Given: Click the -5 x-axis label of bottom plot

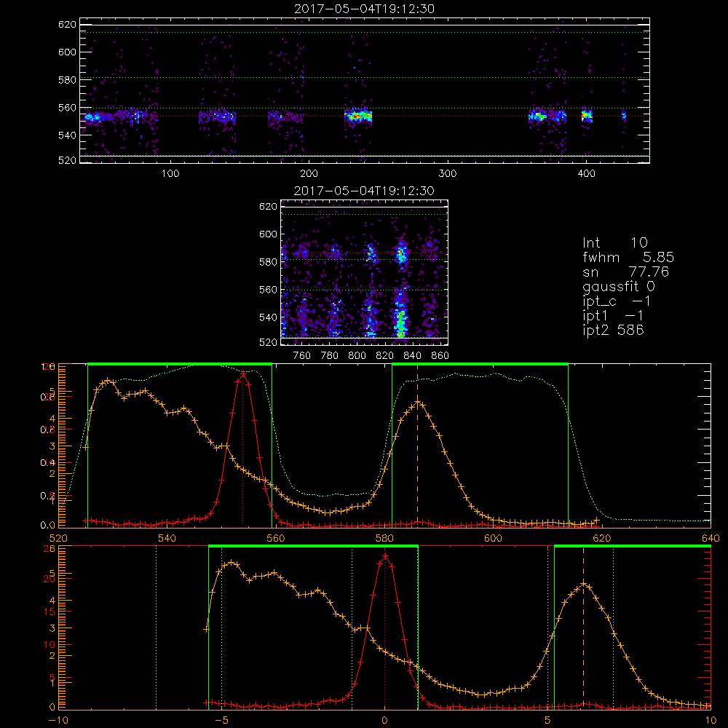Looking at the screenshot, I should pyautogui.click(x=222, y=720).
